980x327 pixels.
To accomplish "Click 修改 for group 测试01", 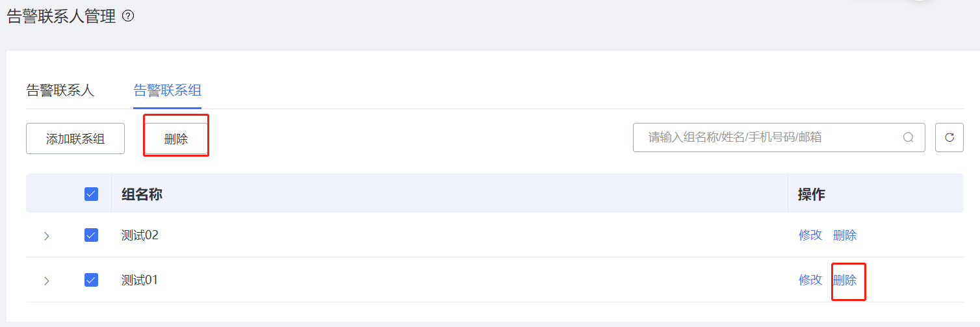I will click(x=810, y=280).
